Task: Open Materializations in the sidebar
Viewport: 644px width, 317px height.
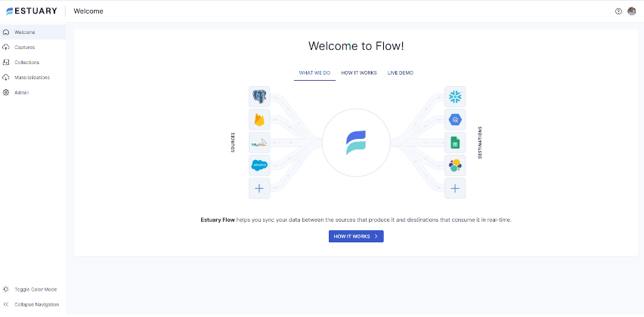Action: [33, 78]
